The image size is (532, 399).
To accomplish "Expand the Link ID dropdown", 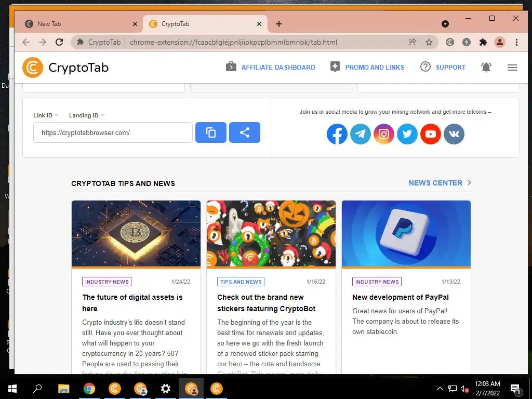I will click(46, 115).
